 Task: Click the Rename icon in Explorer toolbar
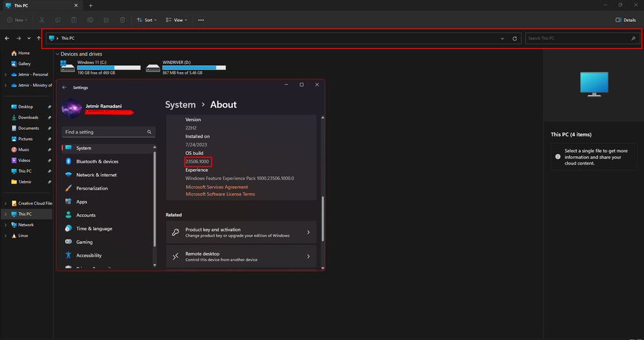pos(90,20)
